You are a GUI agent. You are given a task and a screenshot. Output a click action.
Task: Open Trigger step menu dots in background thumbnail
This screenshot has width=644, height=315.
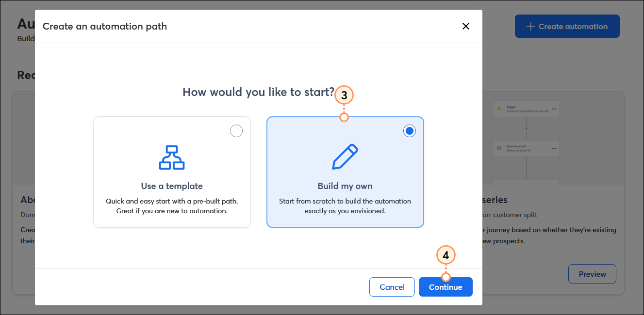pos(554,109)
